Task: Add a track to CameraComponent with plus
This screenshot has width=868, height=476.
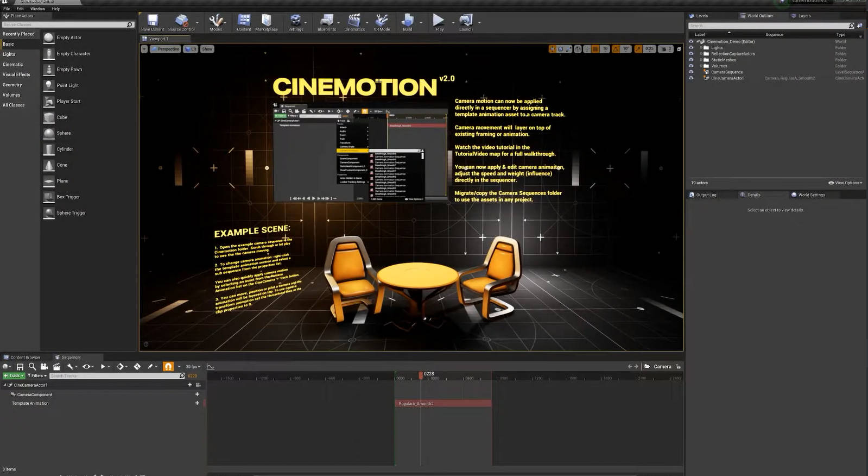Action: [197, 394]
